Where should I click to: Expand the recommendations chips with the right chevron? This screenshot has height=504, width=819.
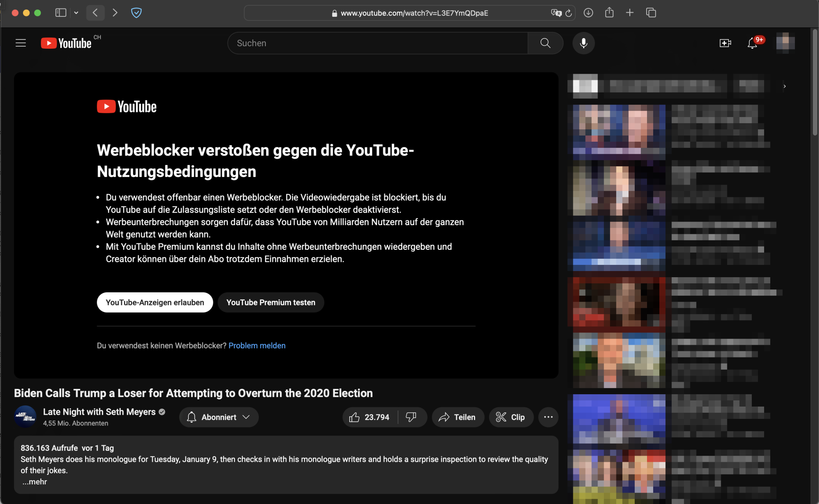click(x=785, y=86)
